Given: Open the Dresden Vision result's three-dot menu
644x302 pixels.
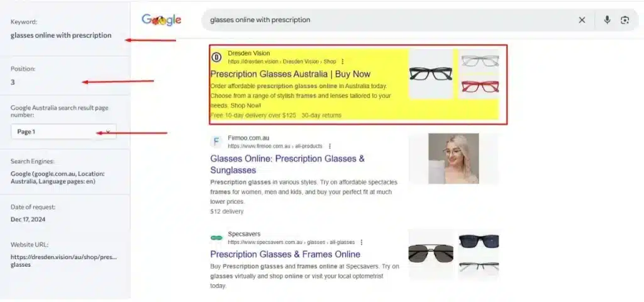Looking at the screenshot, I should 343,62.
